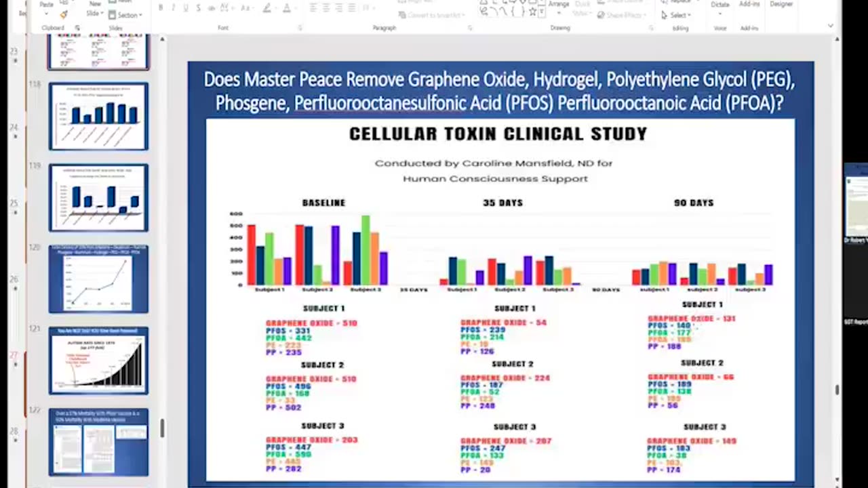Click the slide view vertical scrollbar thumb

point(837,390)
